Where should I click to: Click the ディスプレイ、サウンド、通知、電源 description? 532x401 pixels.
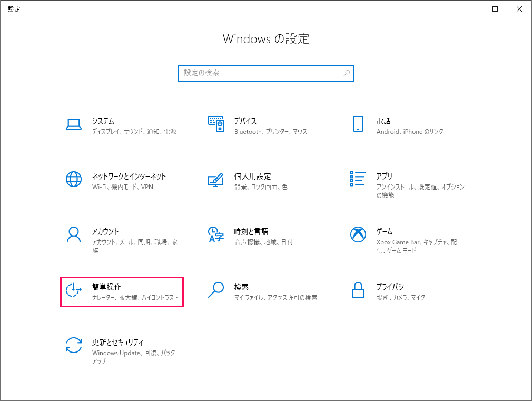tap(134, 132)
